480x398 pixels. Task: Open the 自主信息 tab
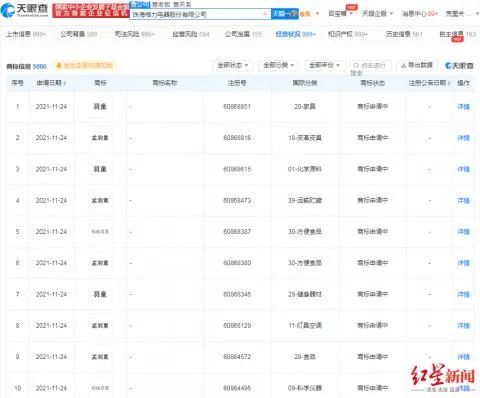[x=457, y=34]
